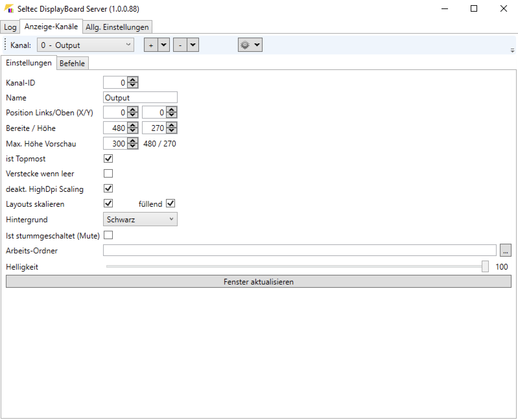Image resolution: width=518 pixels, height=420 pixels.
Task: Decrease Max. Höhe Vorschau with down arrow
Action: [x=133, y=146]
